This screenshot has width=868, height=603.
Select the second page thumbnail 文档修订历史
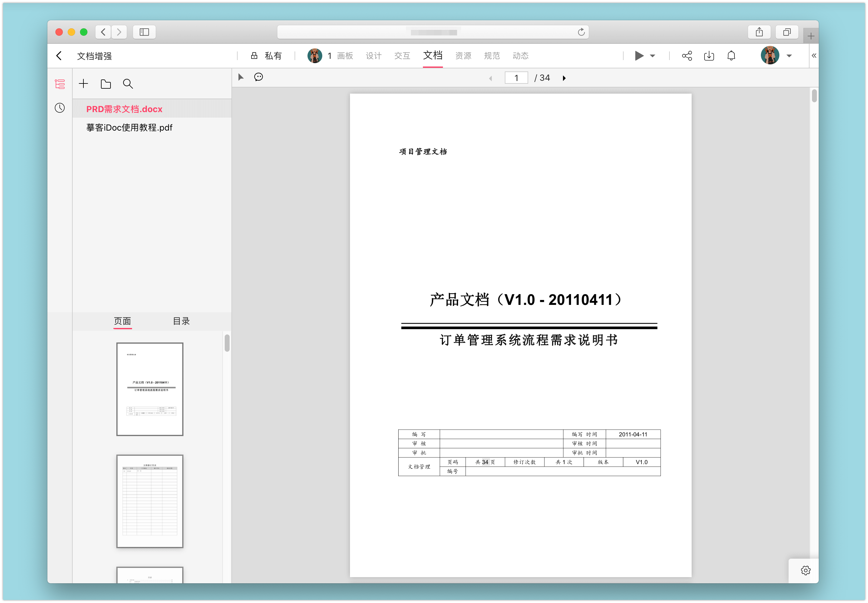pos(150,501)
